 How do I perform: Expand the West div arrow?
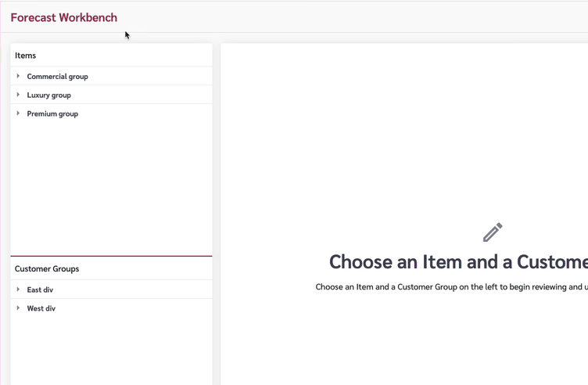pos(18,308)
